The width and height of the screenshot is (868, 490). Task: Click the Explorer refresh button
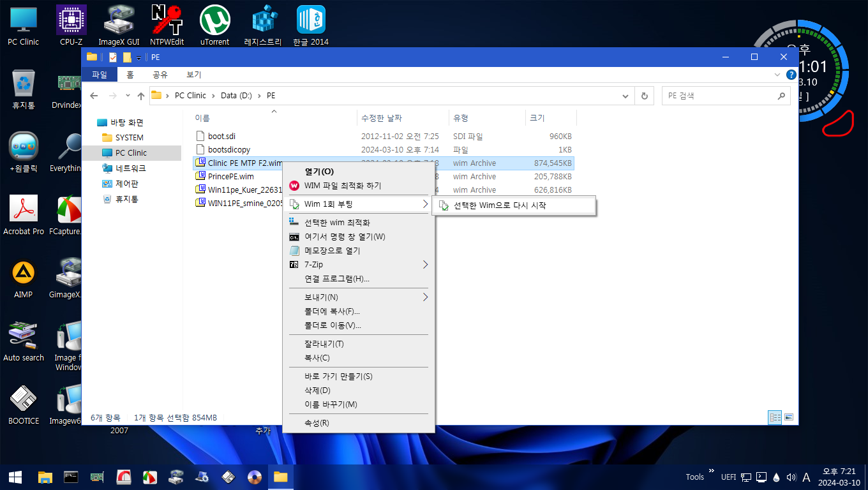(645, 96)
